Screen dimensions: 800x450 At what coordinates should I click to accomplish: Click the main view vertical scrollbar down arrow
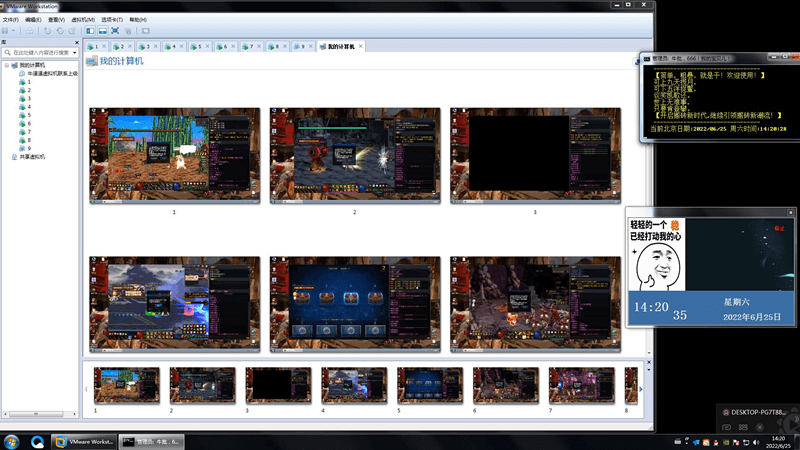649,353
